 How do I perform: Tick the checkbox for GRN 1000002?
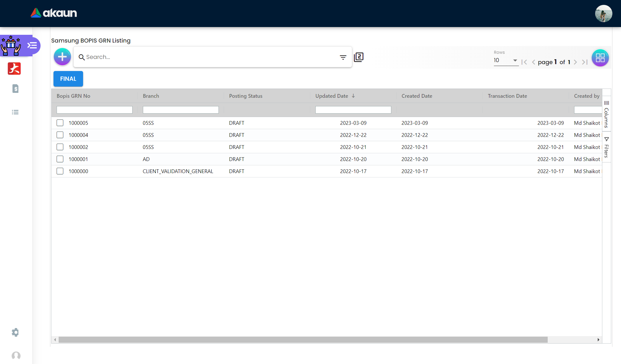[x=60, y=147]
